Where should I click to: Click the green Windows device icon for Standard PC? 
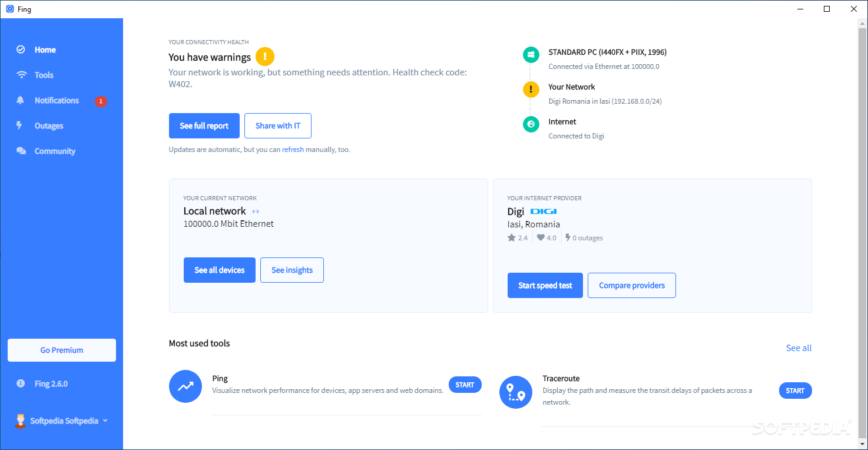531,55
